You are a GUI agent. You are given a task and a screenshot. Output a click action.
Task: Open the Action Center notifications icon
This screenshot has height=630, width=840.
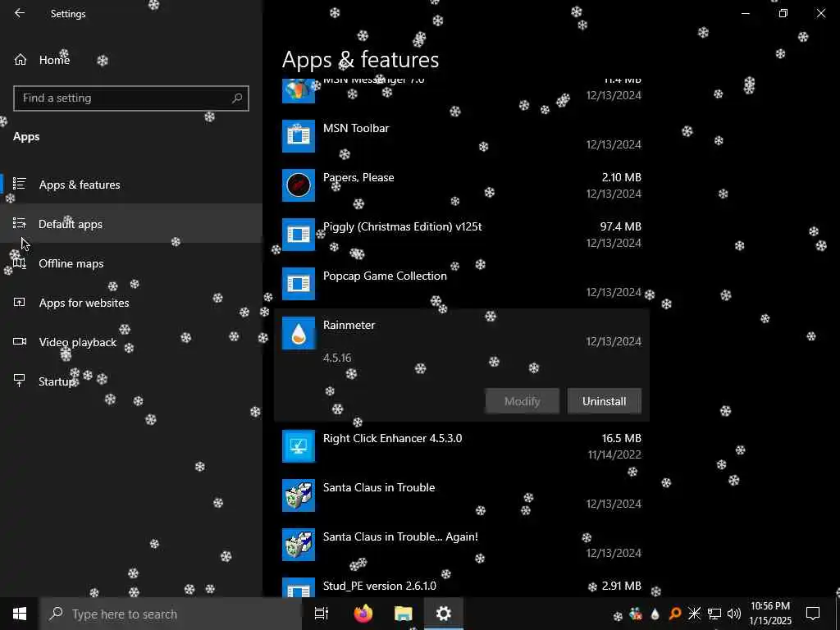813,614
